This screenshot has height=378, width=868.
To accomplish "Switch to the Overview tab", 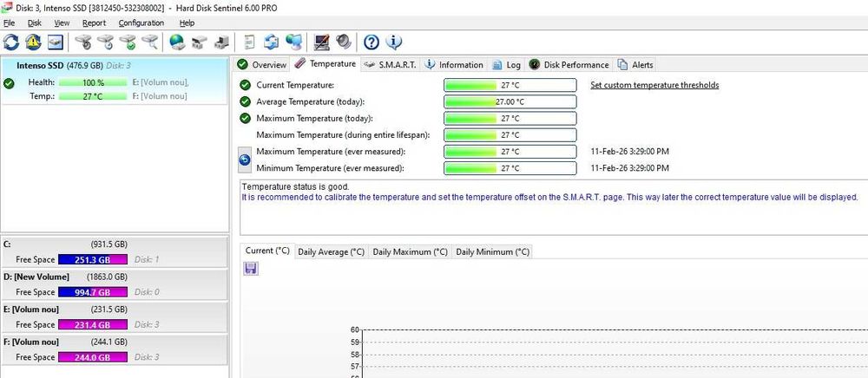I will pyautogui.click(x=262, y=65).
